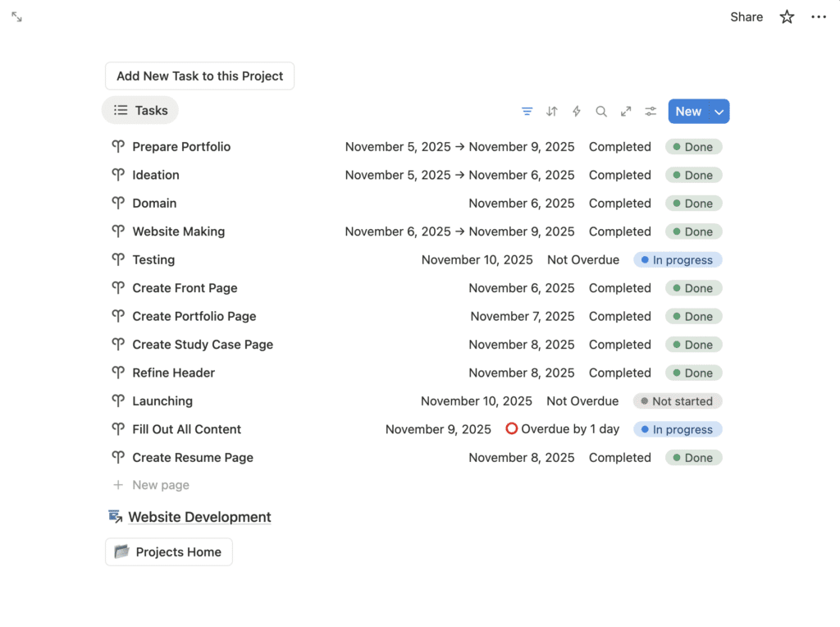Open the sort options icon

click(x=552, y=112)
